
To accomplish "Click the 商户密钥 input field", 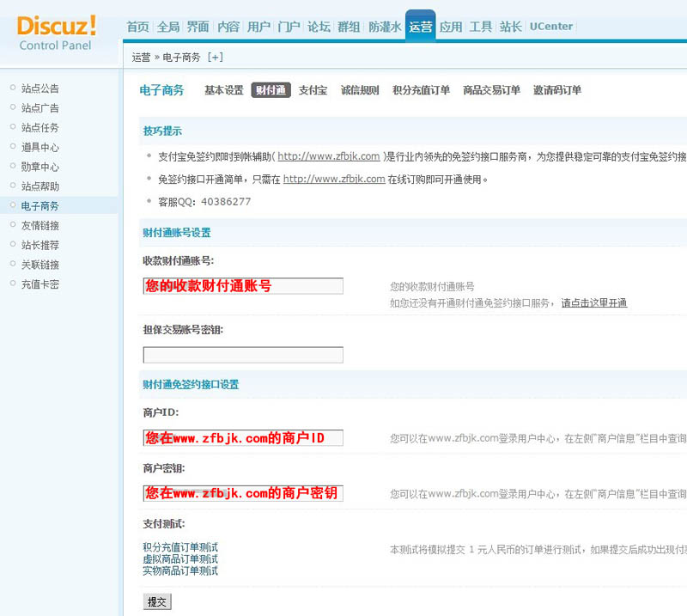I will click(243, 493).
